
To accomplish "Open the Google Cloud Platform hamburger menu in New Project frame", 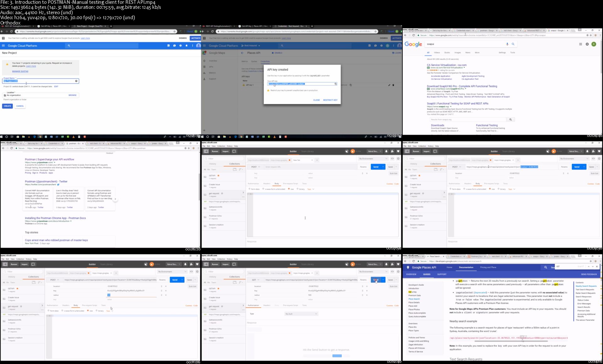I will click(3, 45).
